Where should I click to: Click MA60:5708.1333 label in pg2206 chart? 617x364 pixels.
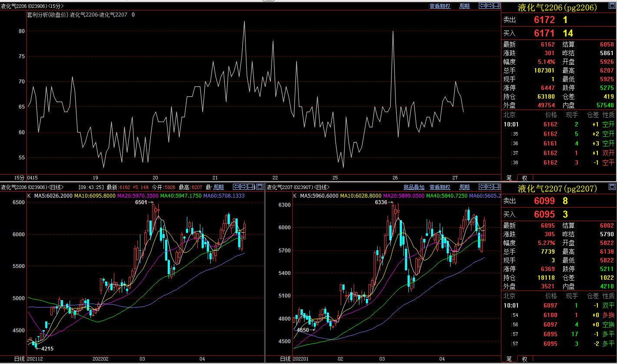point(224,196)
